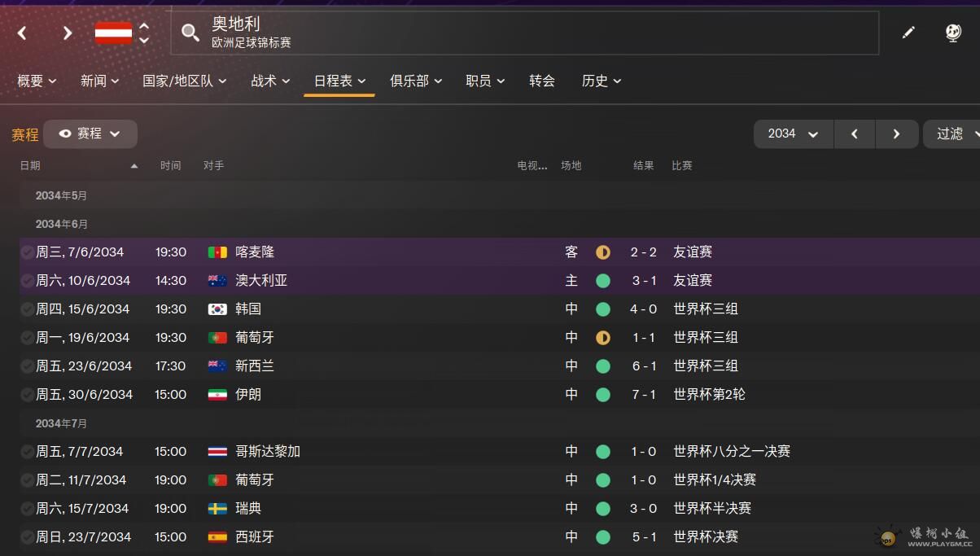Open the 过滤 filter dropdown

(x=952, y=134)
